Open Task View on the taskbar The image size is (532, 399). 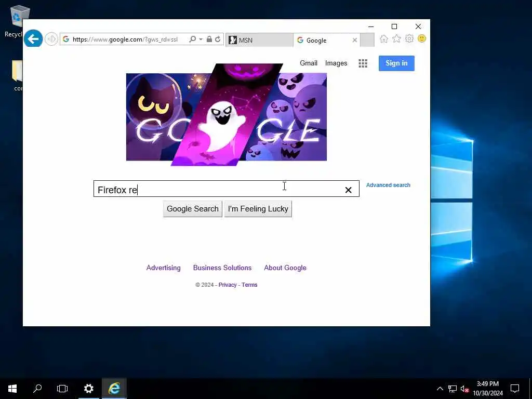62,389
